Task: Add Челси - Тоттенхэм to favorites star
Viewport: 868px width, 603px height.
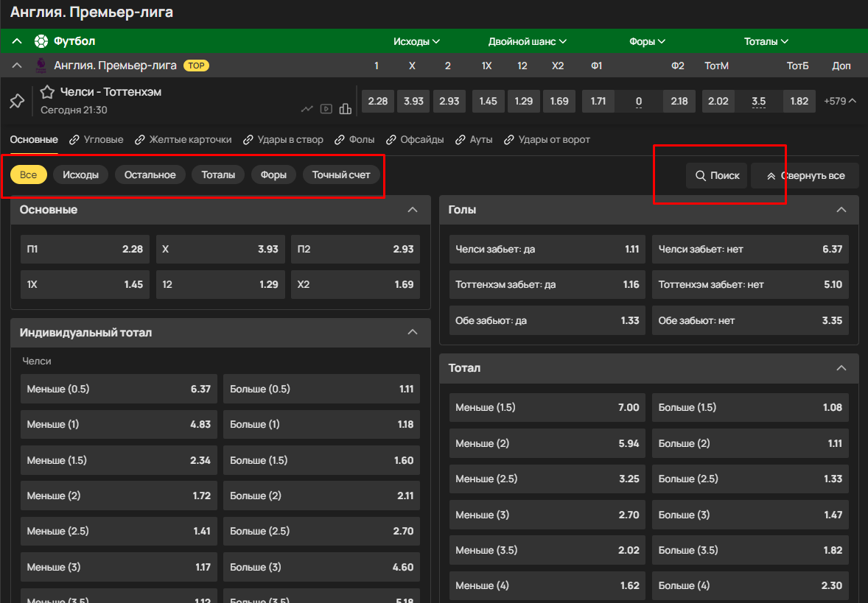Action: [48, 92]
